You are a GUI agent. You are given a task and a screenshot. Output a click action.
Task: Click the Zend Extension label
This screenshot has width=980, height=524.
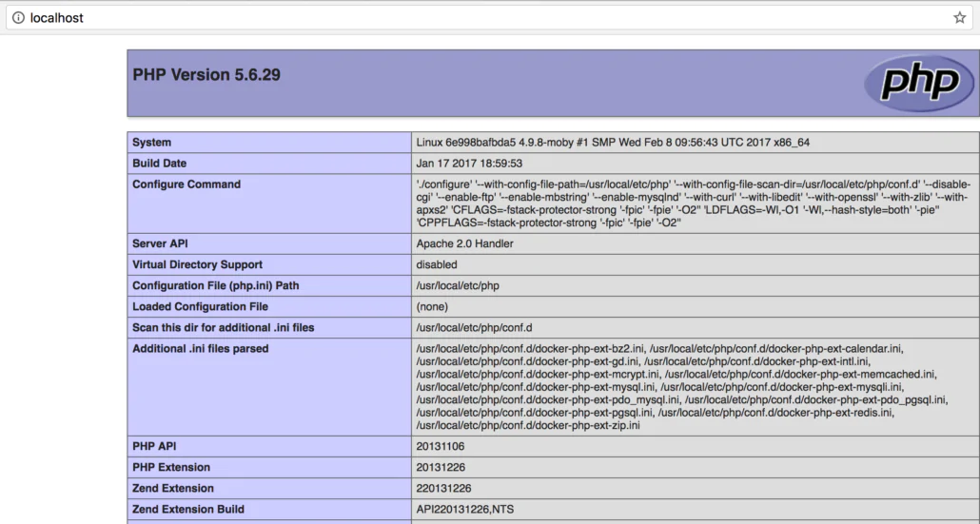click(x=173, y=489)
